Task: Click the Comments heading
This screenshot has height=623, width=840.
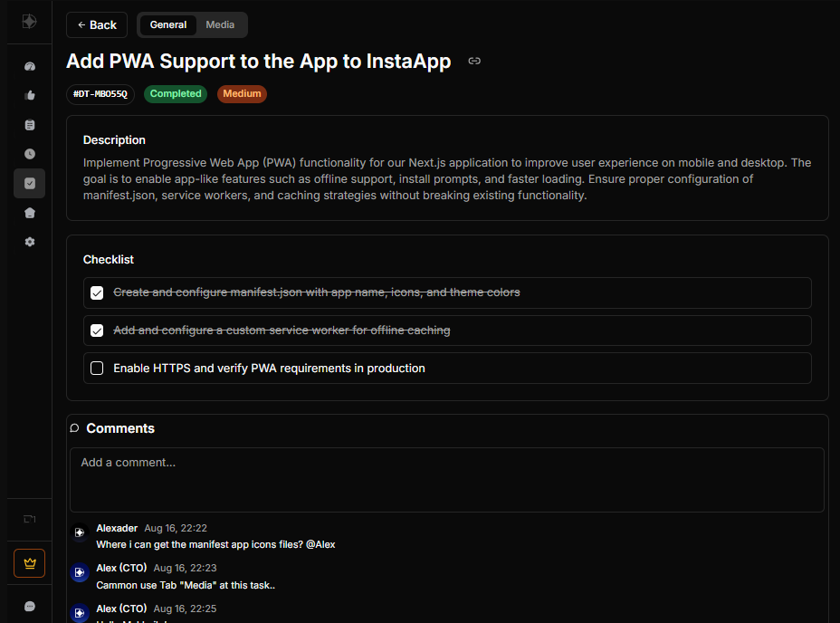Action: click(120, 428)
